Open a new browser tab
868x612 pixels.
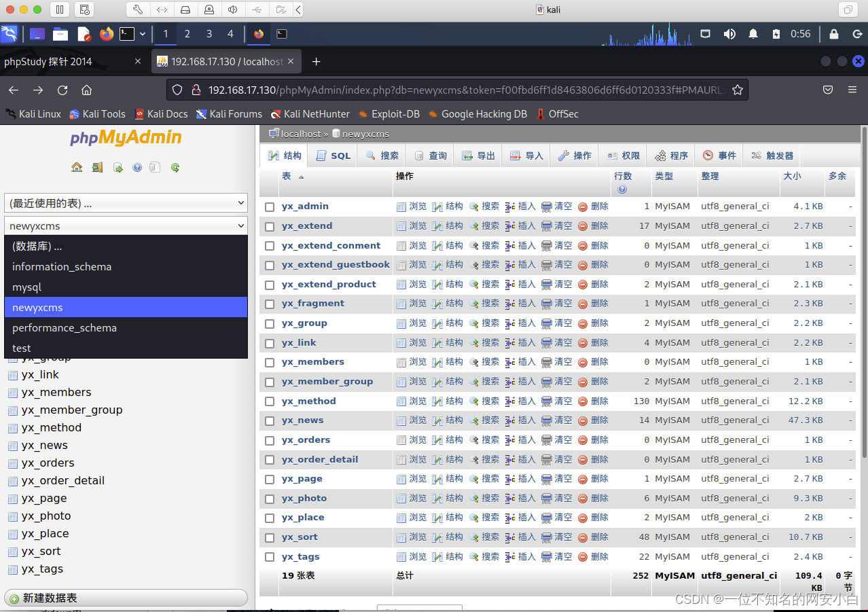point(316,62)
